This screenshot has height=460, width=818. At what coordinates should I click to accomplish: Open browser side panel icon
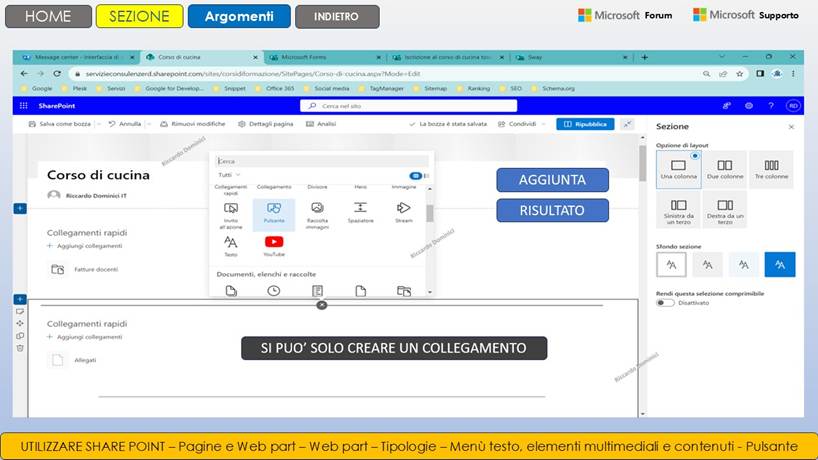760,74
